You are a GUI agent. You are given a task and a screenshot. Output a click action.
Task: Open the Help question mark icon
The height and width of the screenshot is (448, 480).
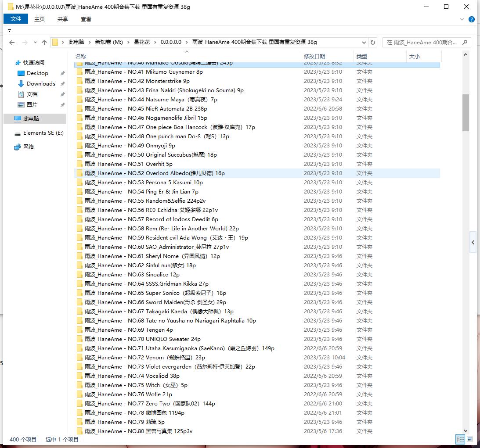(x=472, y=19)
